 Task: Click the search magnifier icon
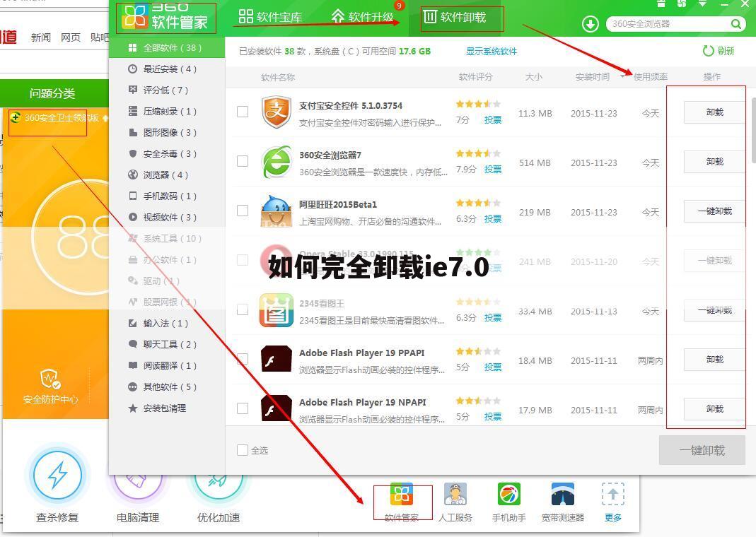[x=735, y=23]
